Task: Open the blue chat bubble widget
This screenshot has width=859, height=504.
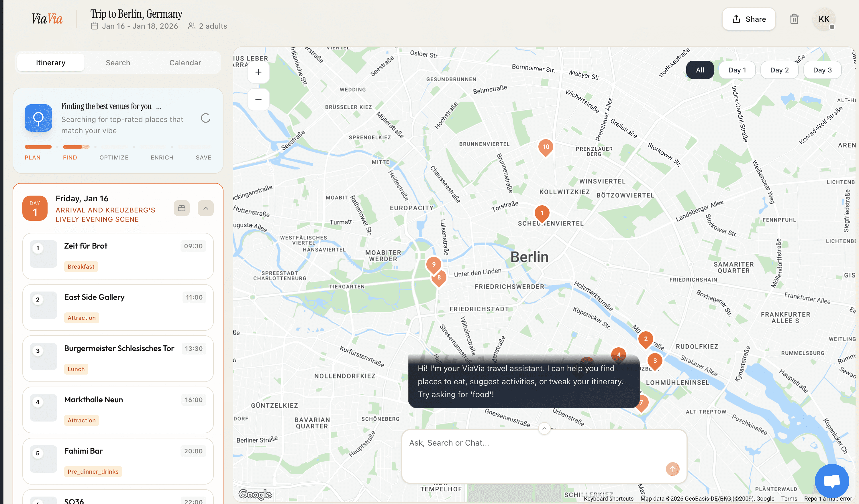Action: [831, 481]
